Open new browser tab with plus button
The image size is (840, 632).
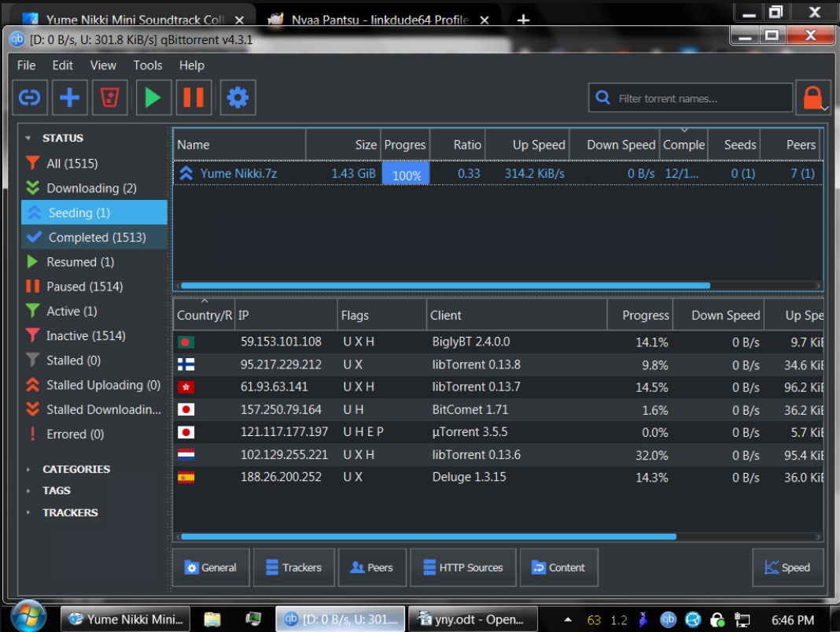[x=523, y=20]
